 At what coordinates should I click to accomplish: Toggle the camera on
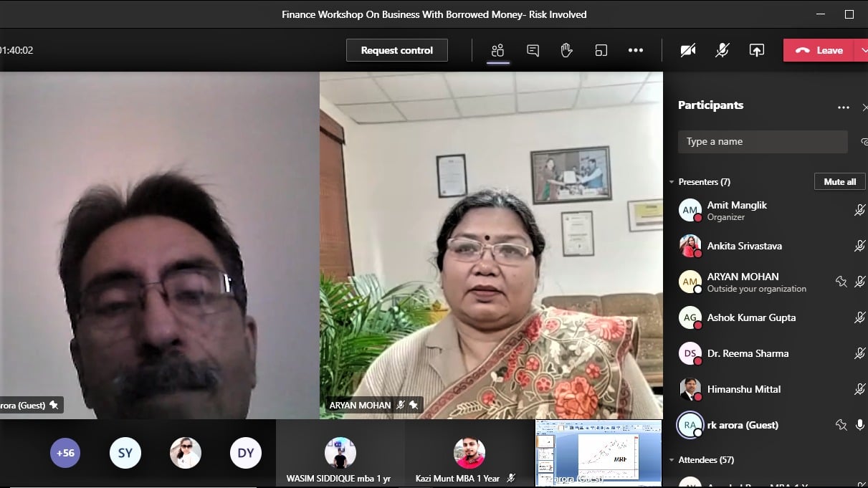688,50
